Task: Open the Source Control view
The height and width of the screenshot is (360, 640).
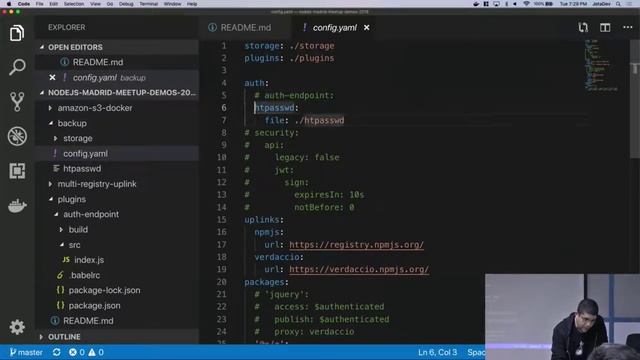Action: click(17, 102)
